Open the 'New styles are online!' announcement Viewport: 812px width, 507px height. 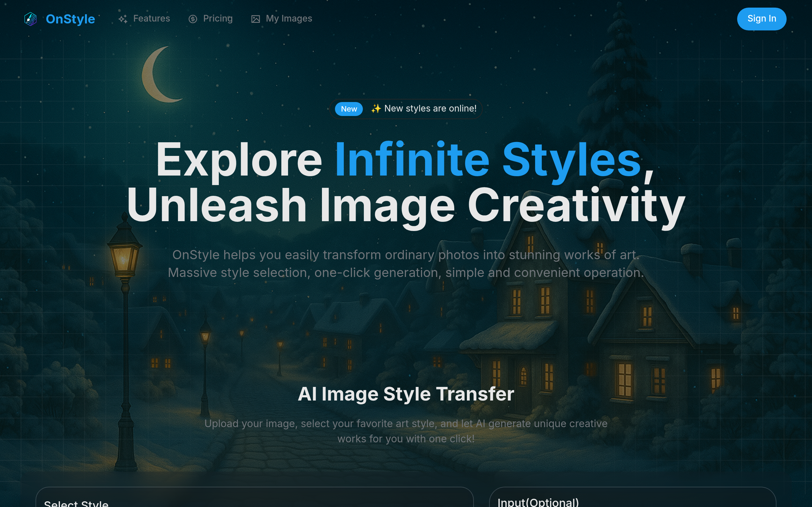pos(430,109)
